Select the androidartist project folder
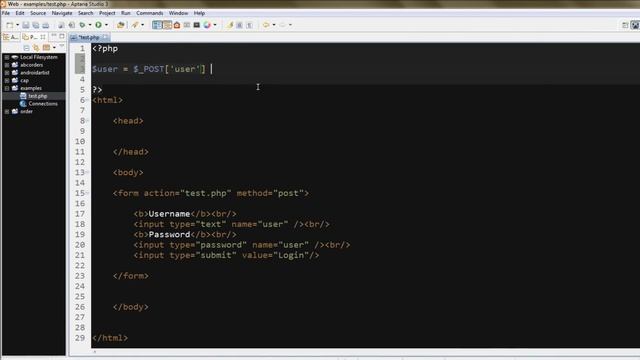This screenshot has height=360, width=640. (x=35, y=73)
